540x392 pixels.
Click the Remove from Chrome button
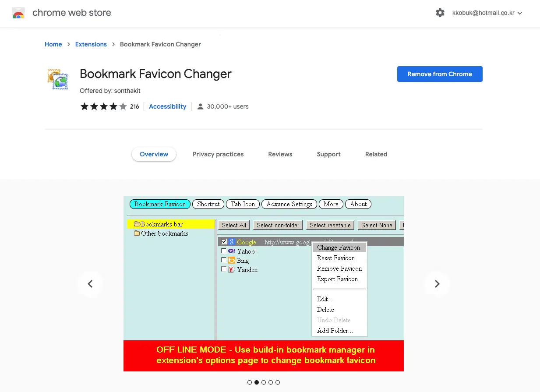tap(440, 74)
